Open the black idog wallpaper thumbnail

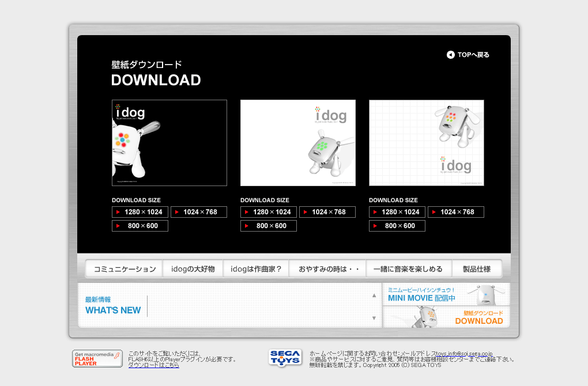coord(169,143)
